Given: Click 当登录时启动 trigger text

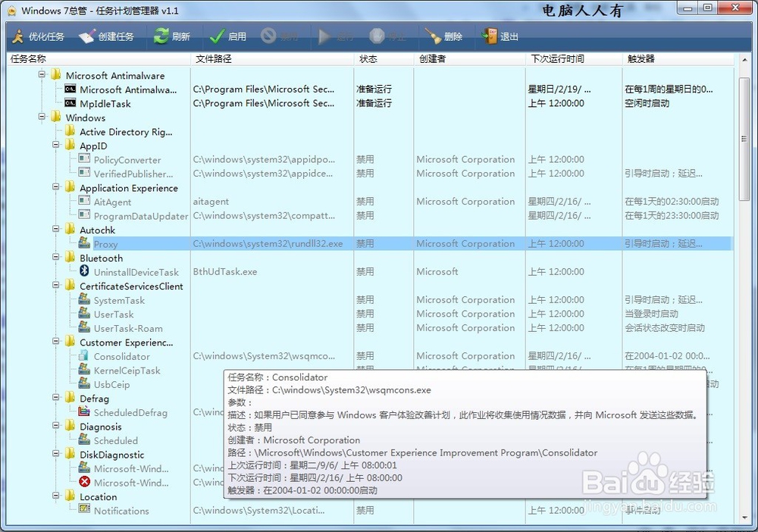Looking at the screenshot, I should click(651, 314).
